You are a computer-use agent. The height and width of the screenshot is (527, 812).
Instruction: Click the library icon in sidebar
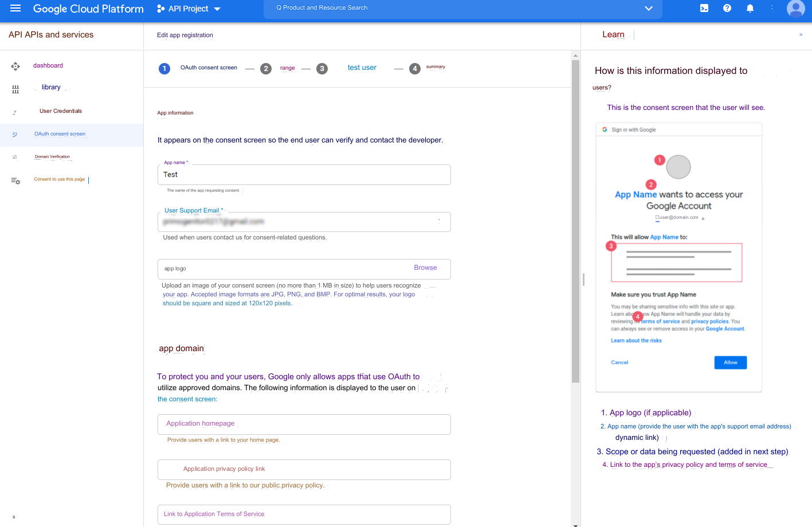[15, 89]
